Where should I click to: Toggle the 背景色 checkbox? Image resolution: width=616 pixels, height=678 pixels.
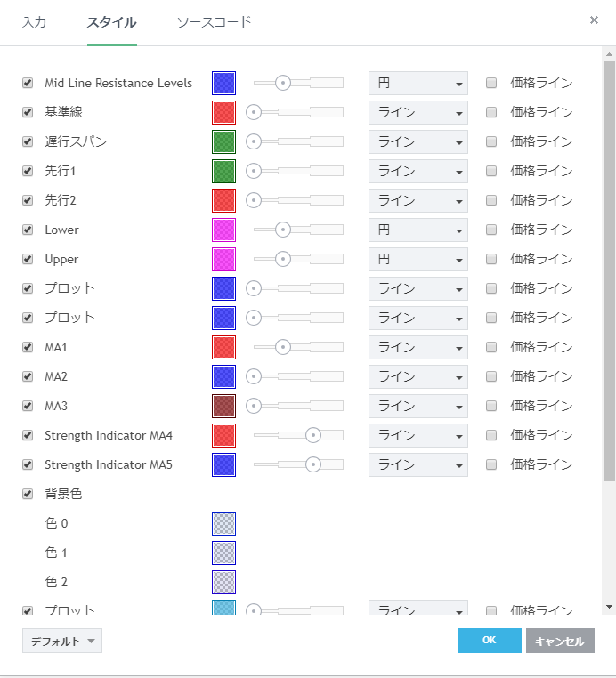point(28,494)
